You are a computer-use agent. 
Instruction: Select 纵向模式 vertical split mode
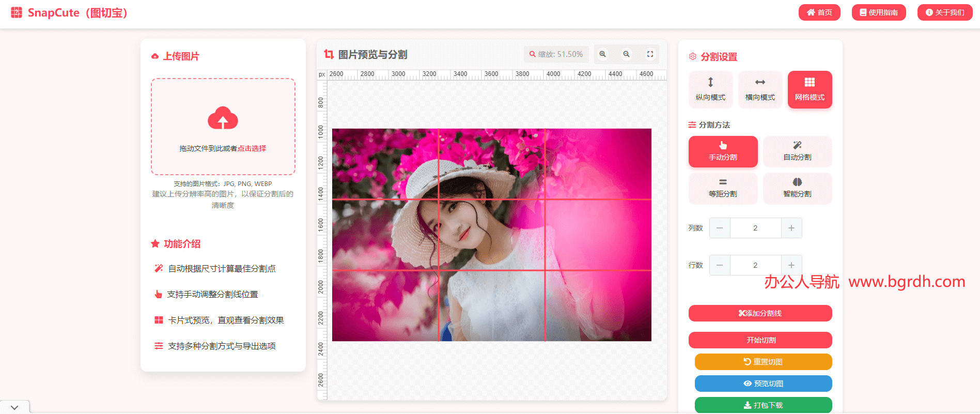click(x=710, y=89)
